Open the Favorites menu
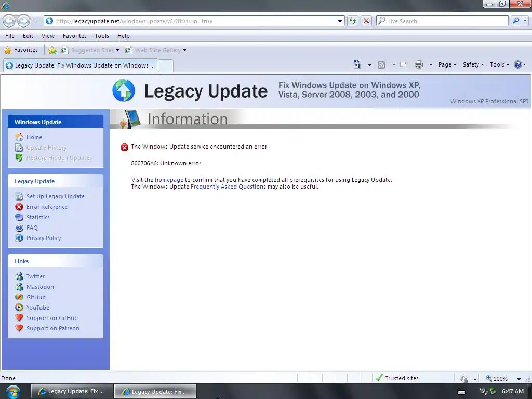 tap(75, 36)
